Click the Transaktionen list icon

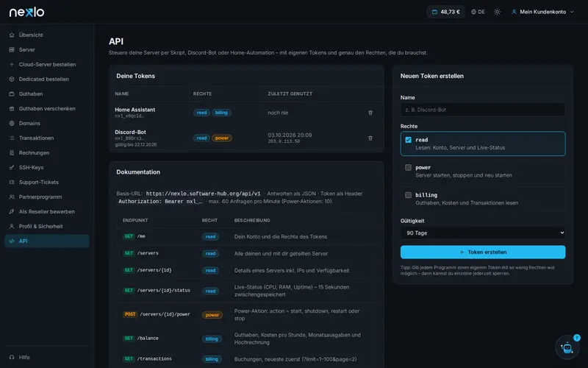point(12,138)
